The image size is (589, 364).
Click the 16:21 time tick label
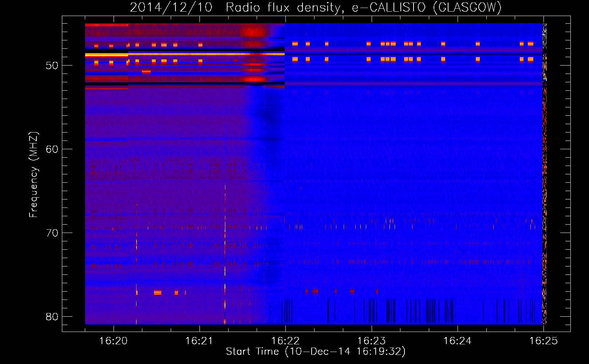199,341
